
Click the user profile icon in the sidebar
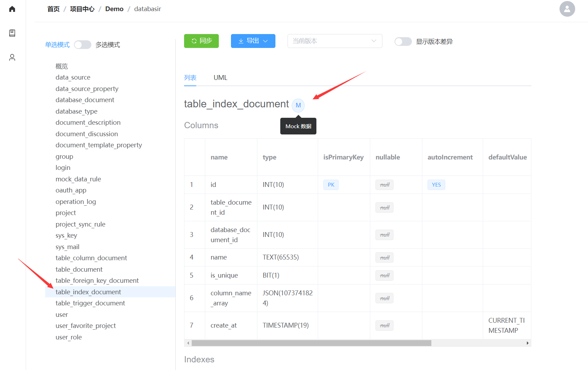pos(12,57)
